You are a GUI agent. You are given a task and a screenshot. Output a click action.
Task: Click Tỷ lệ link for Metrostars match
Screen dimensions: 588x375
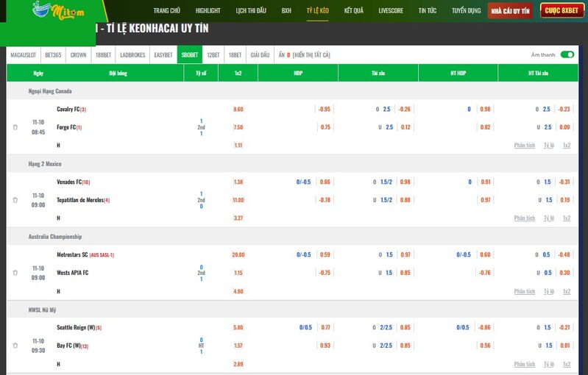(548, 291)
